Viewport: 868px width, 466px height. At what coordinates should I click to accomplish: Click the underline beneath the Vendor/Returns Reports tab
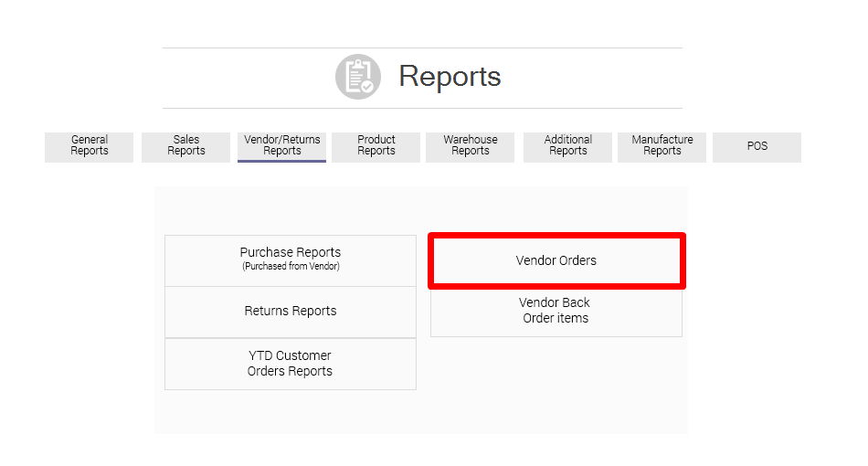point(281,161)
